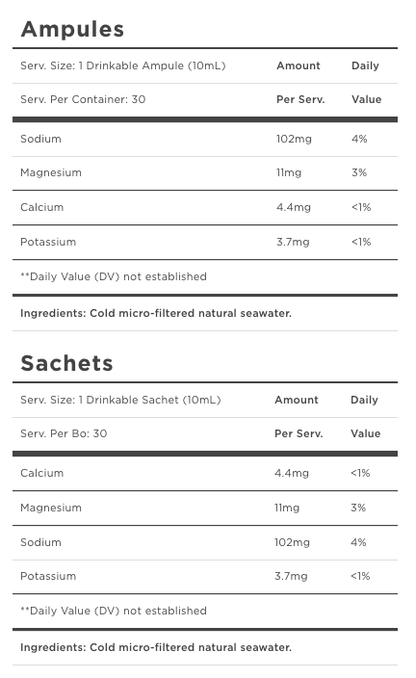This screenshot has width=416, height=678.
Task: Click the Ampules heading
Action: coord(73,29)
